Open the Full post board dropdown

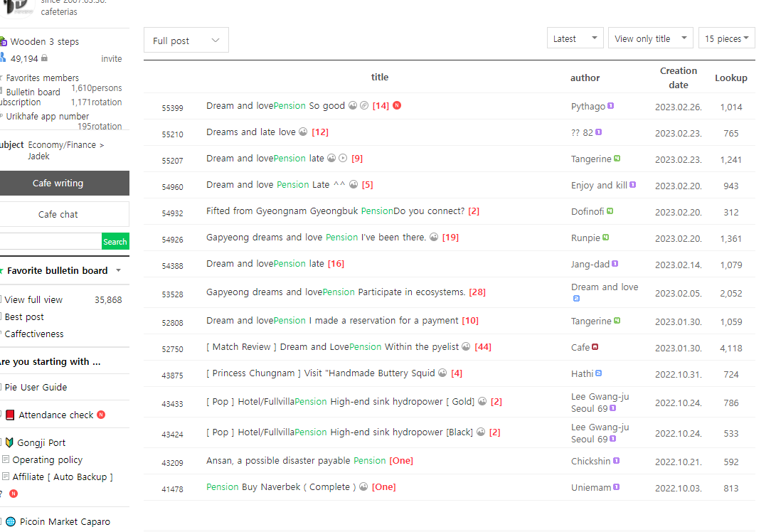pyautogui.click(x=186, y=40)
